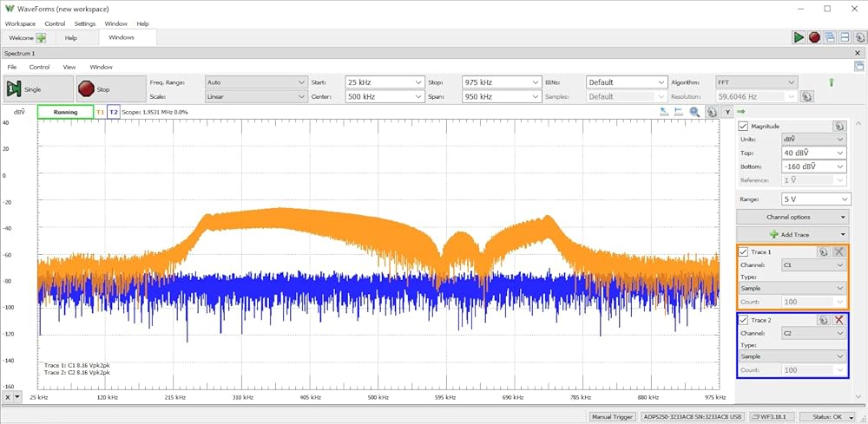Switch to the Help tab
The image size is (868, 424).
click(x=71, y=38)
